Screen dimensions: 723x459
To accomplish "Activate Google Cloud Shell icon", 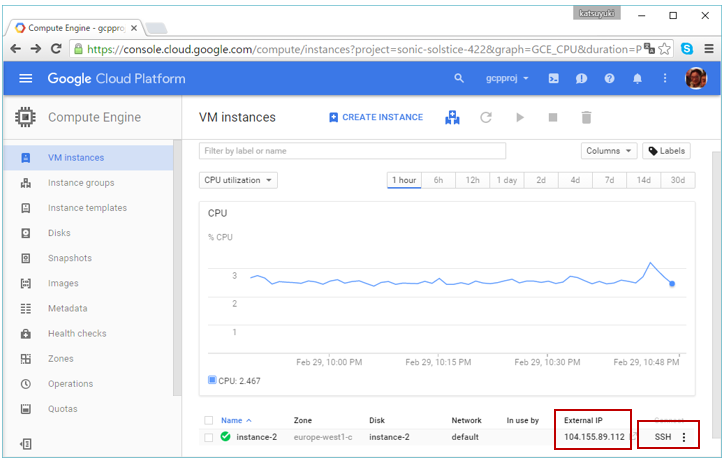I will (554, 78).
